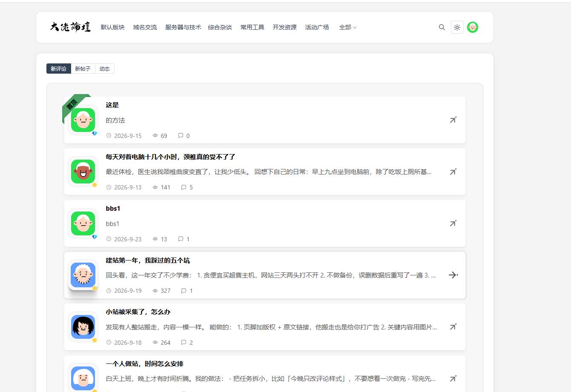Open arrow icon for 小站被采集了 post

coord(453,327)
